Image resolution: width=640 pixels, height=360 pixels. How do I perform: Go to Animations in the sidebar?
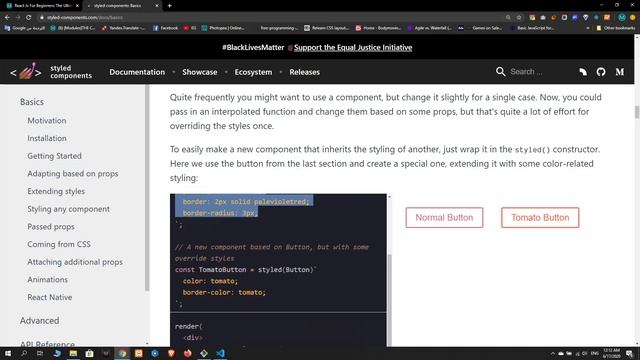47,280
